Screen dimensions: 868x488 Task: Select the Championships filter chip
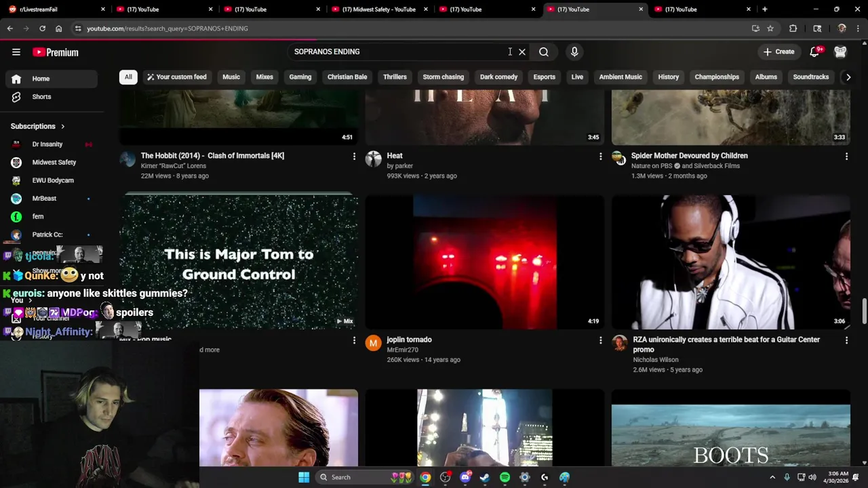tap(717, 77)
